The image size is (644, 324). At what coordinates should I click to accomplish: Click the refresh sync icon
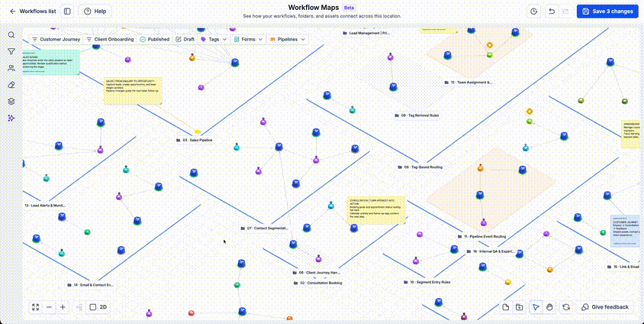[566, 307]
